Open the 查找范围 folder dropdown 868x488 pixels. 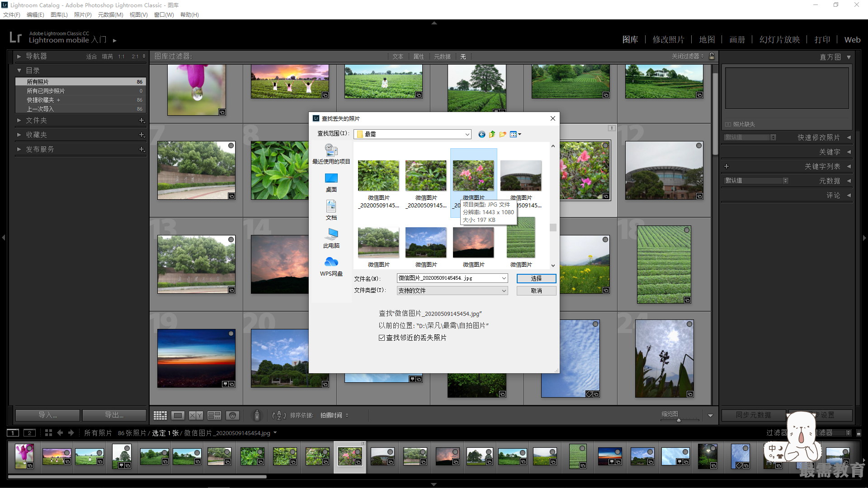tap(467, 134)
